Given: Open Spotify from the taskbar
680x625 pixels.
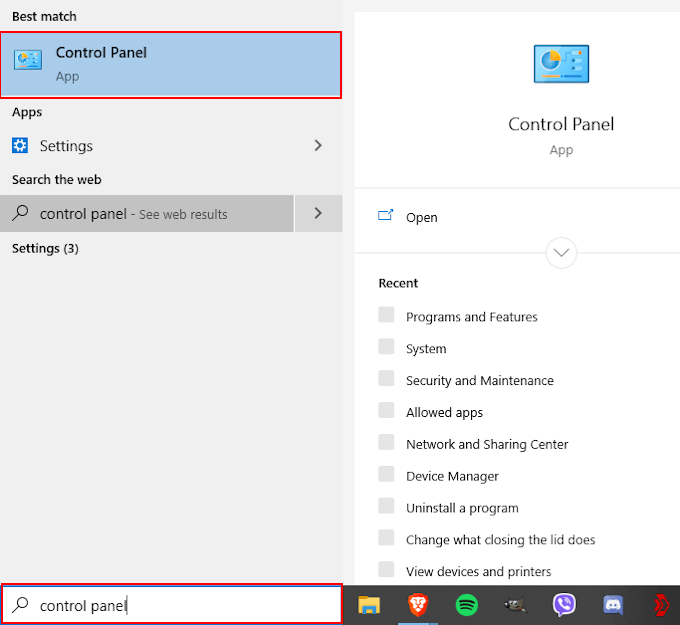Looking at the screenshot, I should [466, 605].
